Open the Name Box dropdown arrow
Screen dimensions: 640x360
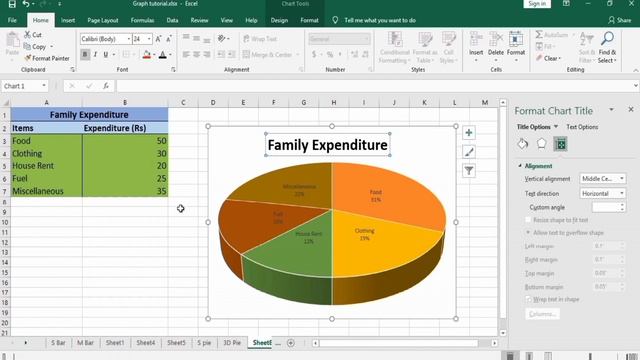pos(44,86)
